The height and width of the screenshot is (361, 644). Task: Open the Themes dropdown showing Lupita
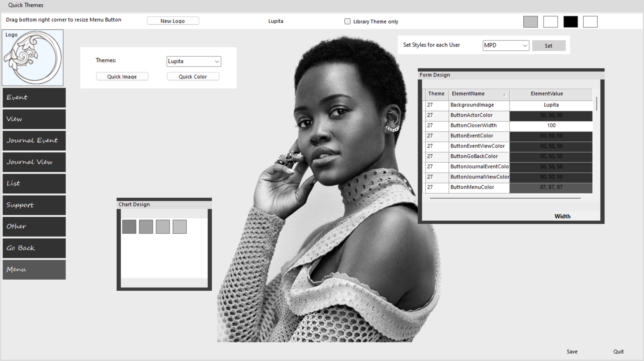pos(216,62)
